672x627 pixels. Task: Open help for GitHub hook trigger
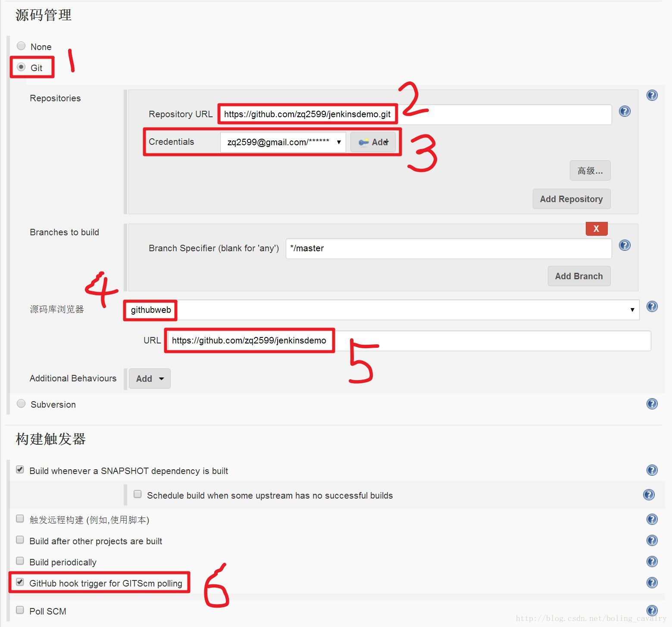[x=652, y=583]
